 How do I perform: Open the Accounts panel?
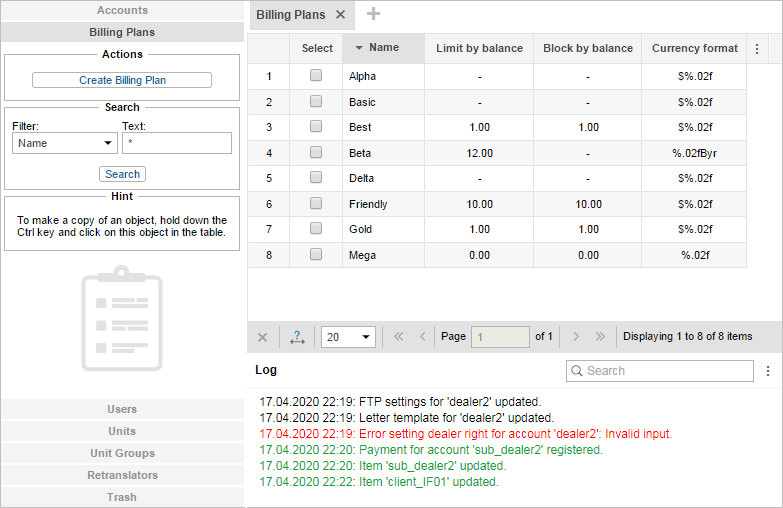(x=122, y=10)
